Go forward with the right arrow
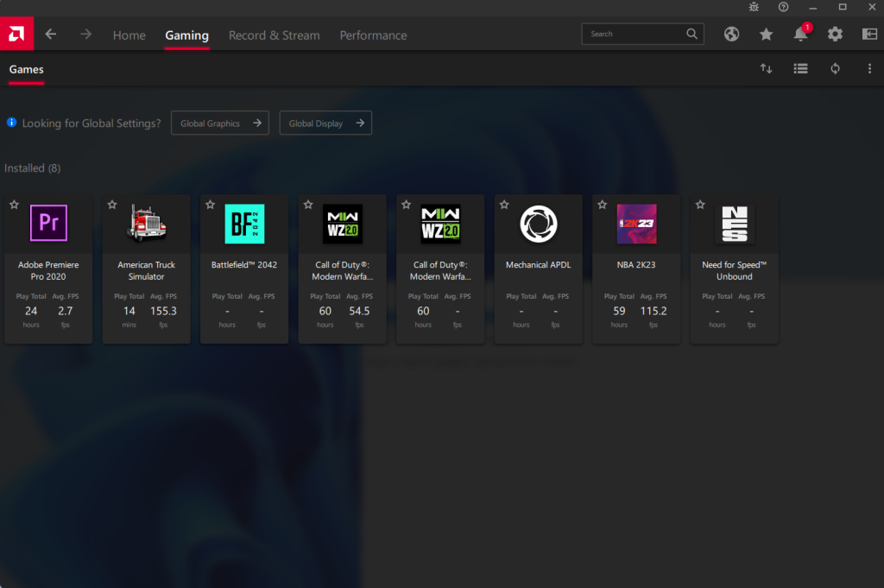Image resolution: width=884 pixels, height=588 pixels. pos(85,35)
